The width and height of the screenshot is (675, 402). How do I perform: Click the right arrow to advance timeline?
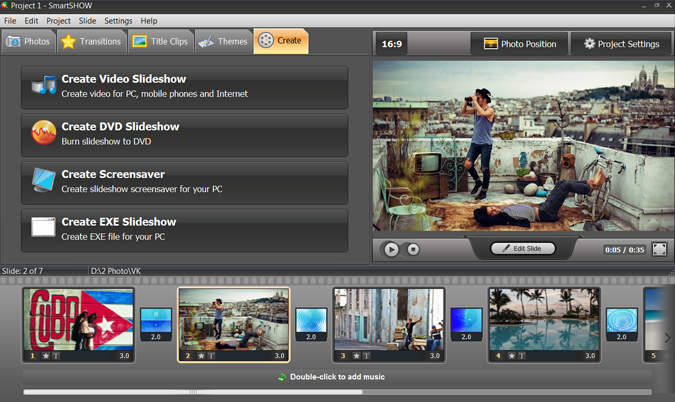click(x=667, y=338)
